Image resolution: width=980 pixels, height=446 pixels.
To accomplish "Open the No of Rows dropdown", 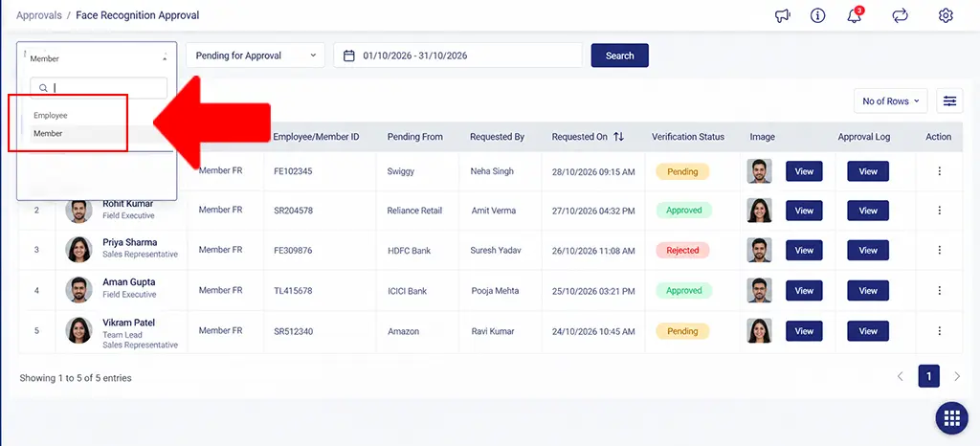I will [891, 101].
